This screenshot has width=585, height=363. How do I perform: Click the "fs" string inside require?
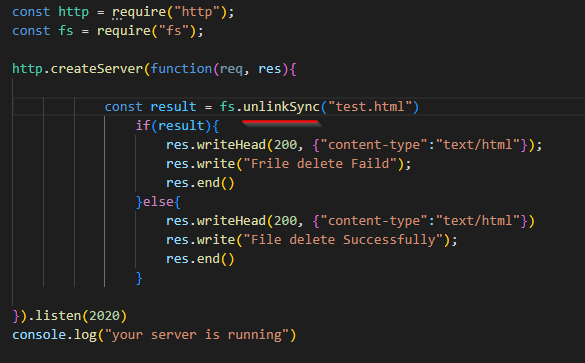(x=174, y=31)
